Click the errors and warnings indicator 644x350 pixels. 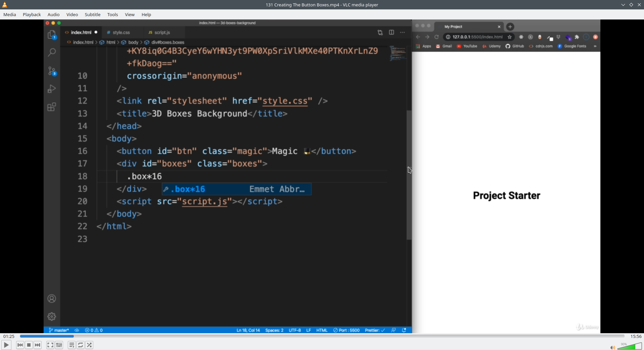pyautogui.click(x=94, y=330)
